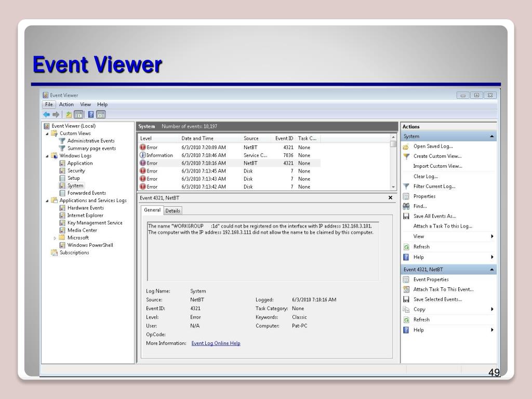Select Administrative Events custom view
Screen dimensions: 532x399
91,141
